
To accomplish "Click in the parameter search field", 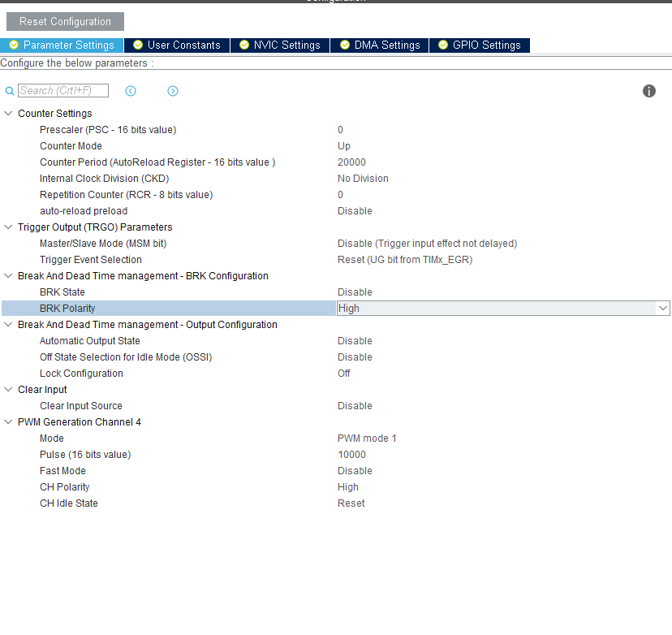I will tap(63, 91).
